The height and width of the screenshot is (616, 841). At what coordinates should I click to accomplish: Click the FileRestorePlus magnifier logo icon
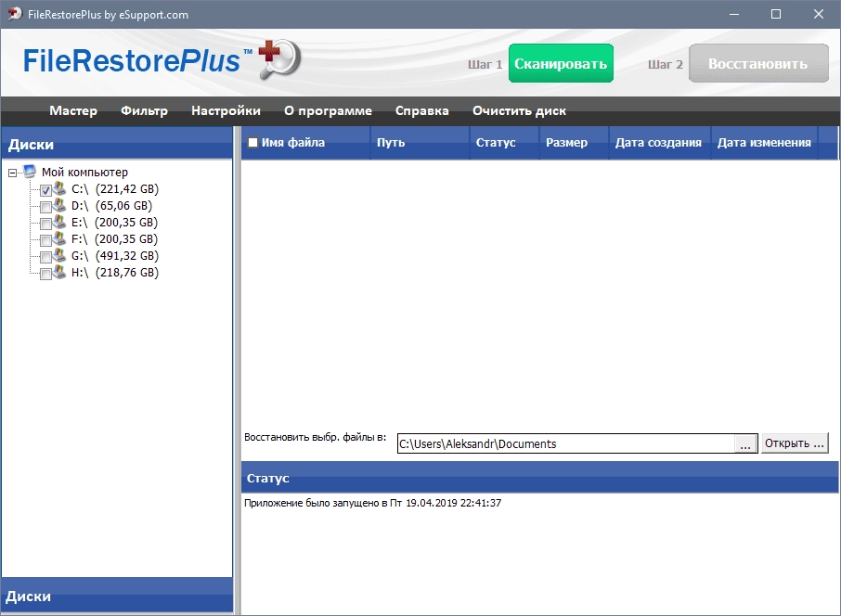pos(279,59)
